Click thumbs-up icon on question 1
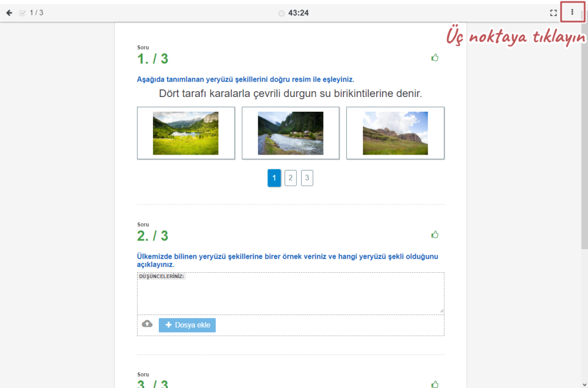588x388 pixels. 435,58
